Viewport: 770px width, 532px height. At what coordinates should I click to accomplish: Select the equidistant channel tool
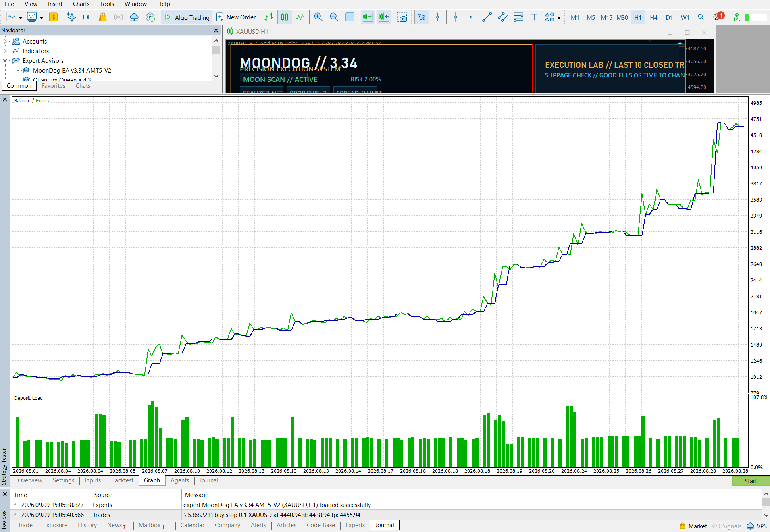click(x=503, y=17)
